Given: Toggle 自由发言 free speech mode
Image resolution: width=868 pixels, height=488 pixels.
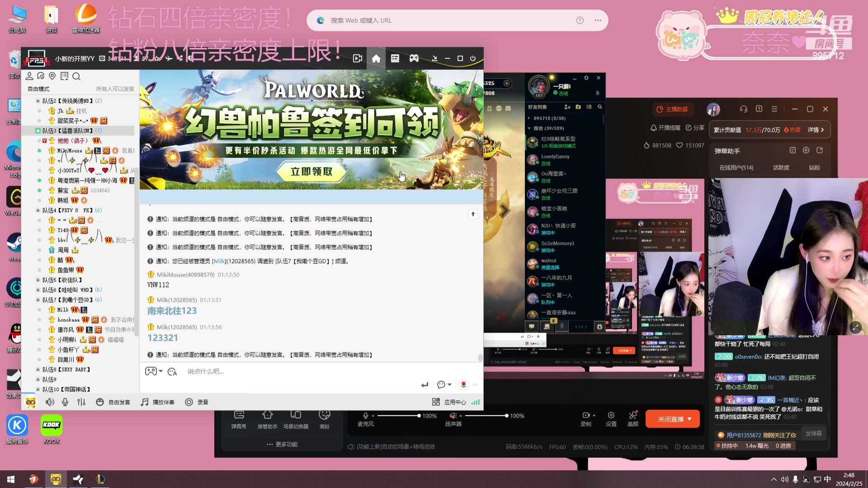Looking at the screenshot, I should 113,402.
